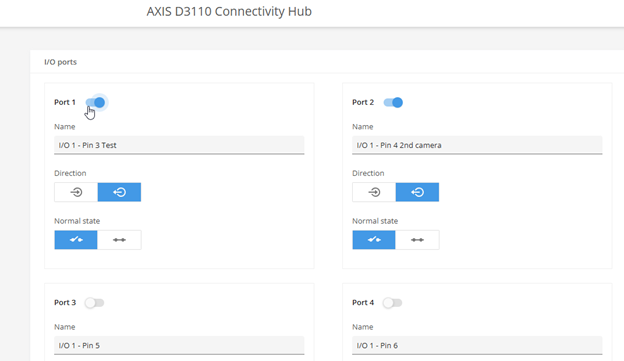Select open circuit normal state for Port 1
This screenshot has height=361, width=624.
[76, 240]
